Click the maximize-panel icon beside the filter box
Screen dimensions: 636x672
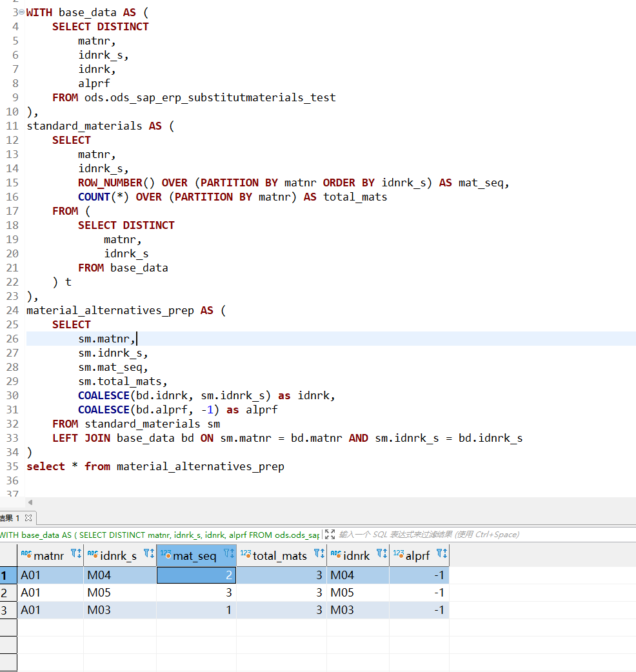point(330,535)
